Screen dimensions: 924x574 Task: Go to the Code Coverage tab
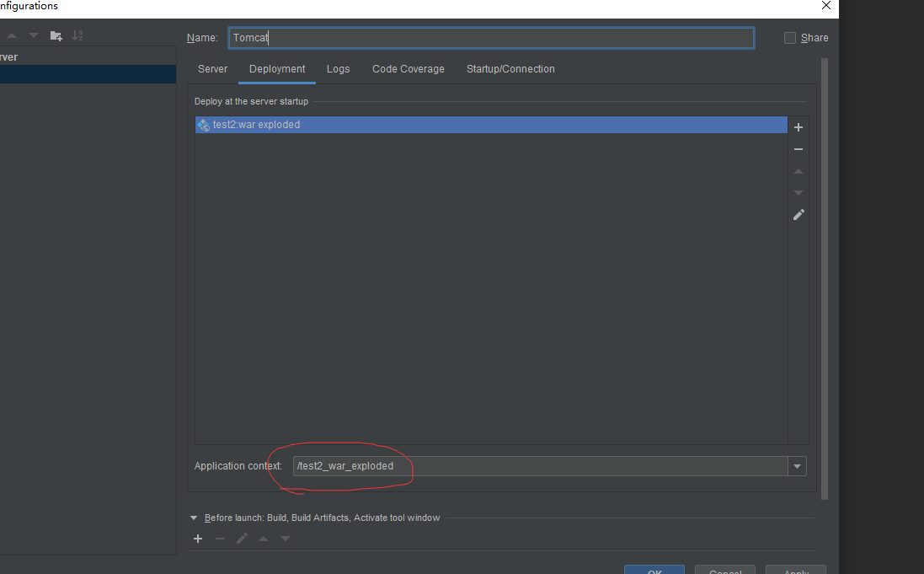(408, 69)
